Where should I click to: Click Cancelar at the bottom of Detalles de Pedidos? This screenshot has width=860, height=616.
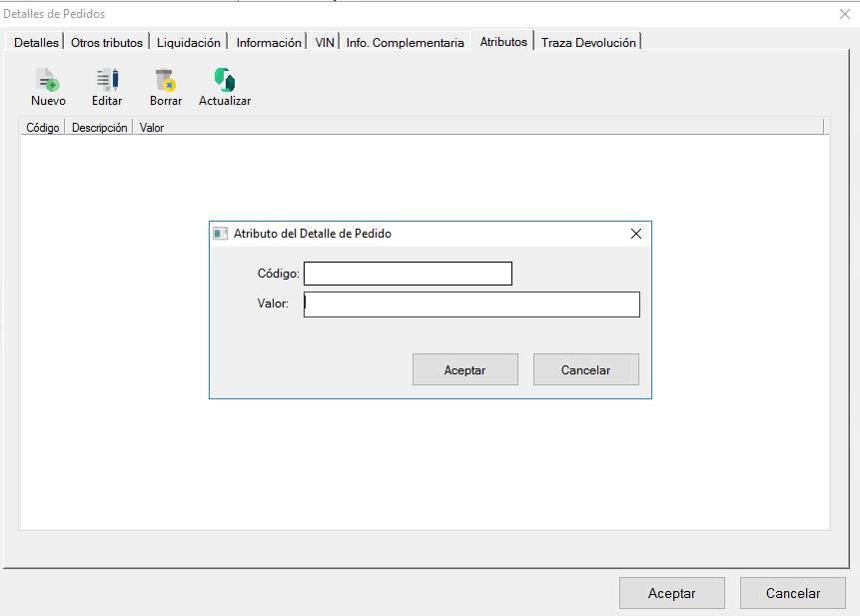pyautogui.click(x=792, y=593)
